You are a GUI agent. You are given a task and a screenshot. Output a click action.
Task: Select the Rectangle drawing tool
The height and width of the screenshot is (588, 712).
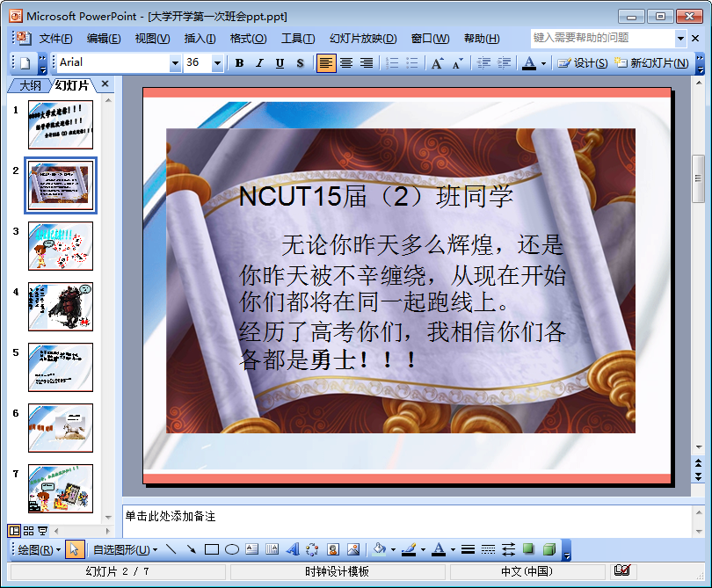211,550
